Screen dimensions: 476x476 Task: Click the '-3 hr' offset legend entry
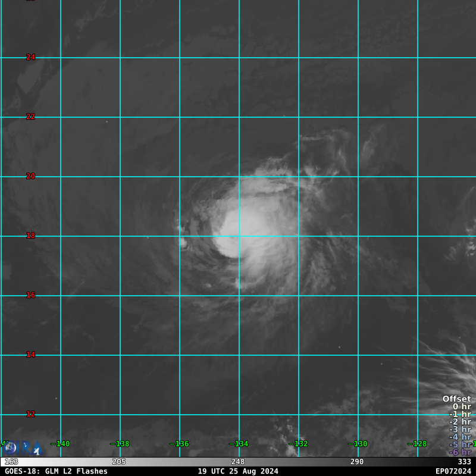[x=460, y=429]
